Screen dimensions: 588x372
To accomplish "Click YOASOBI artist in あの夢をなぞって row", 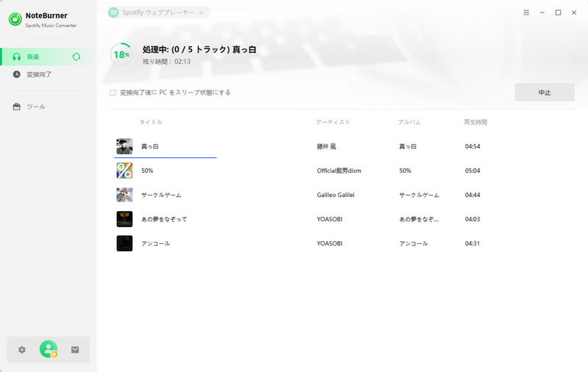I will pyautogui.click(x=330, y=219).
